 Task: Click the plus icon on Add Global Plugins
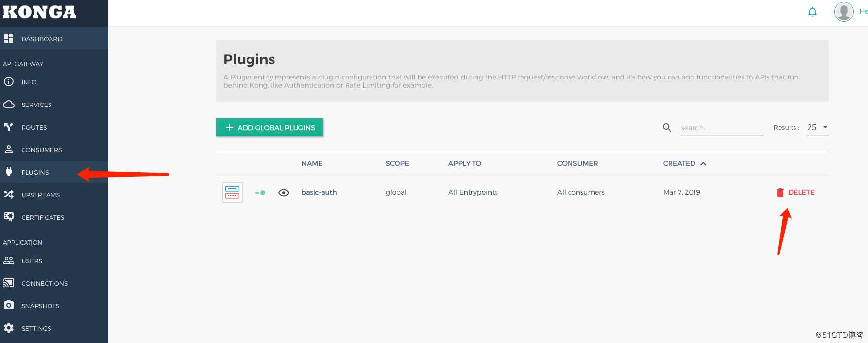[229, 127]
